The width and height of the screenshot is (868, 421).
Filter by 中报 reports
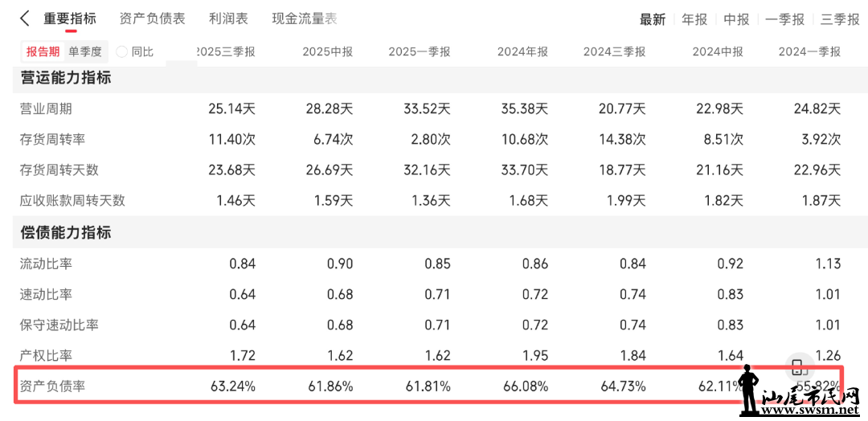point(736,19)
